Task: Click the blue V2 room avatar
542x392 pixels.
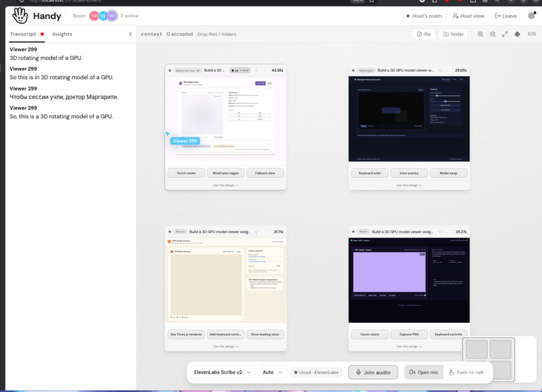Action: (x=103, y=16)
